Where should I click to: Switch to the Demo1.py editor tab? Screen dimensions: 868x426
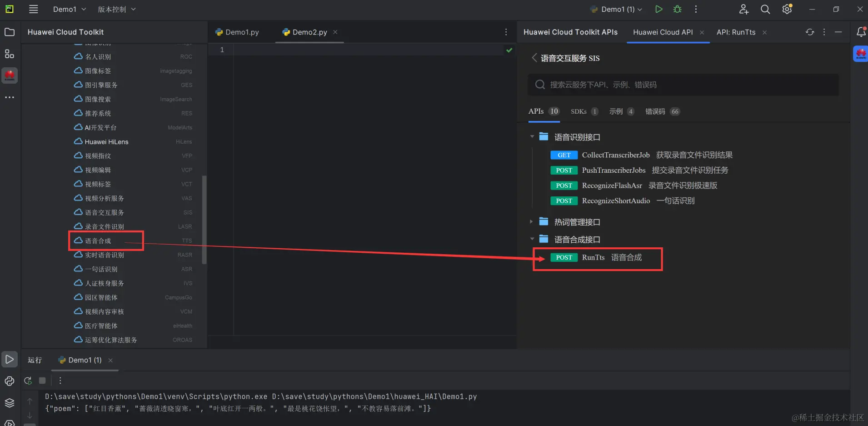point(237,32)
